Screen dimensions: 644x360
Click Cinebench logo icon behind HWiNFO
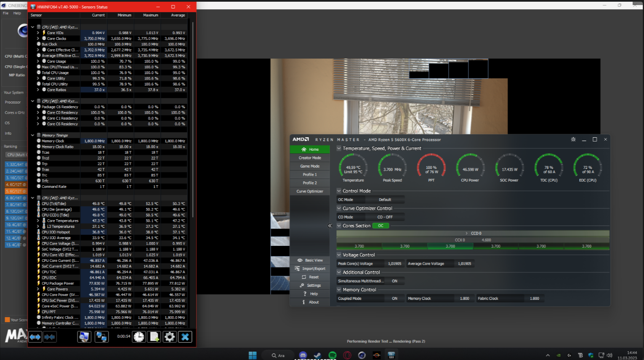[22, 30]
